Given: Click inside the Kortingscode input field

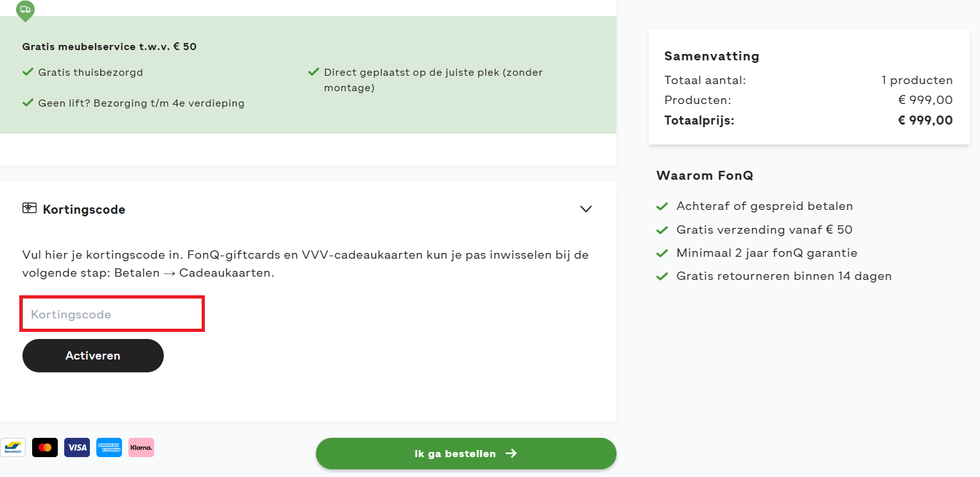Looking at the screenshot, I should (x=112, y=314).
